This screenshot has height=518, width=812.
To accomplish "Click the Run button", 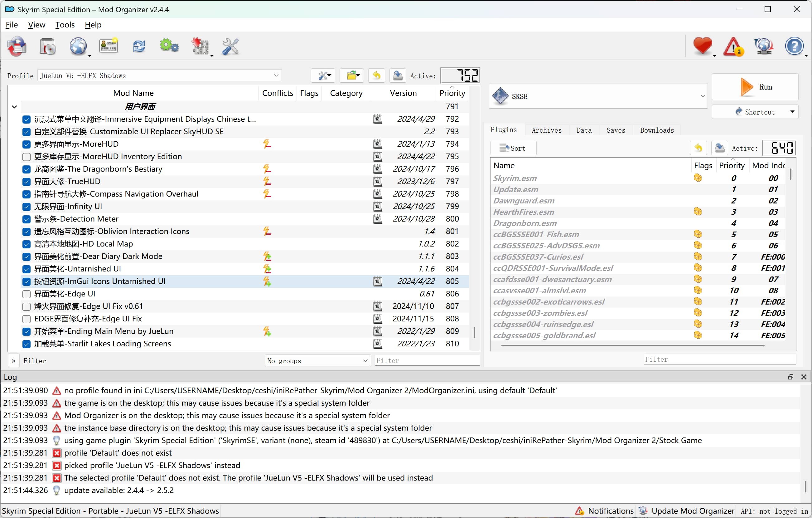I will click(755, 87).
